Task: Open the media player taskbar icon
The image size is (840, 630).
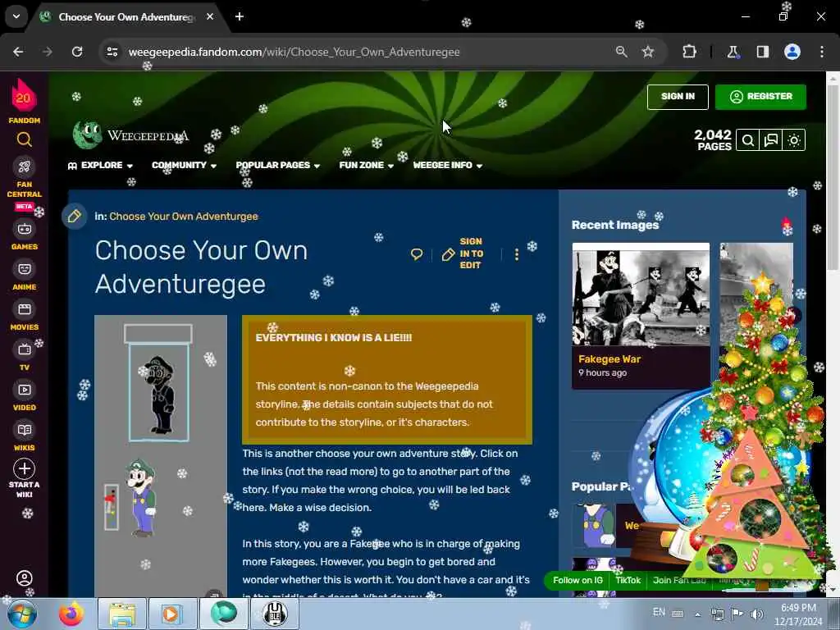Action: coord(172,614)
